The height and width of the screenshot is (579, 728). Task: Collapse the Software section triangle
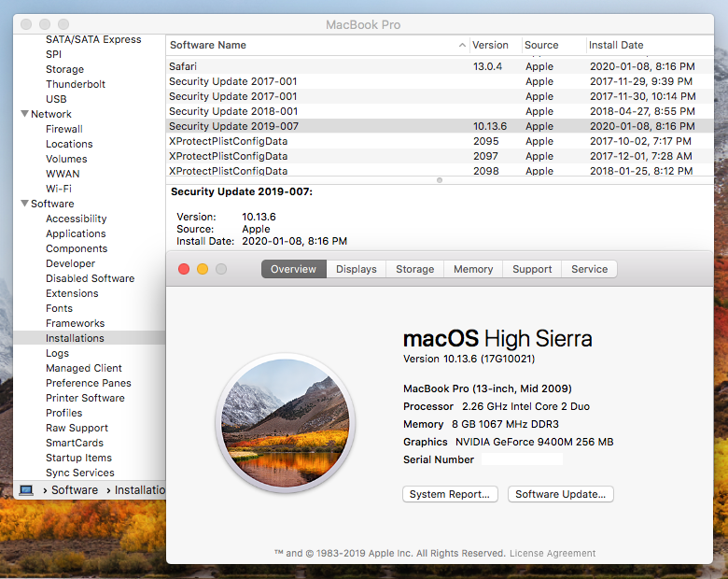point(24,204)
